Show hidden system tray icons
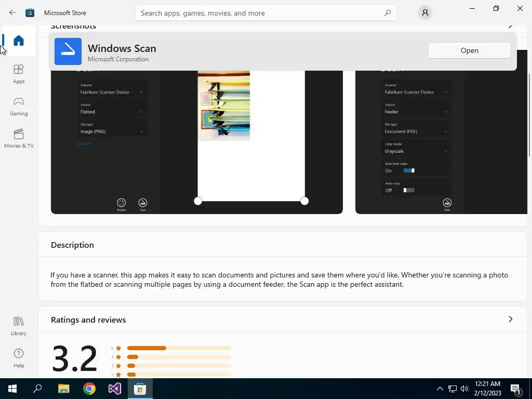This screenshot has width=532, height=399. click(x=440, y=389)
